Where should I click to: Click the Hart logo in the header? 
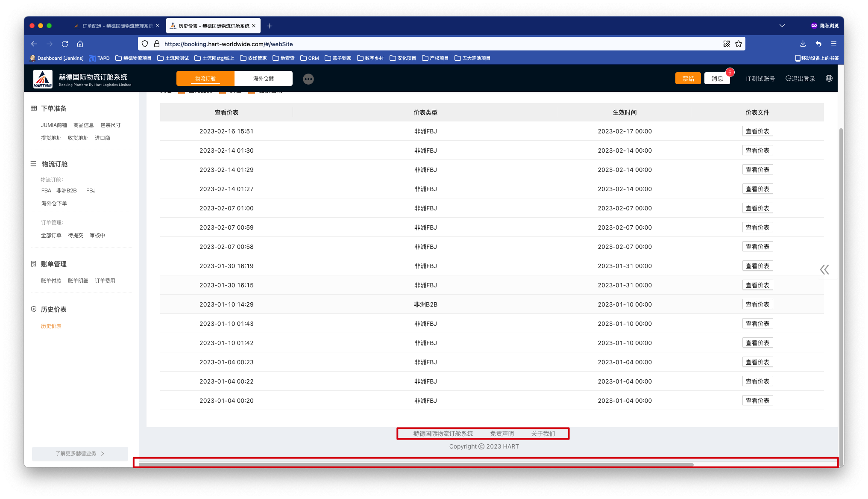coord(43,79)
